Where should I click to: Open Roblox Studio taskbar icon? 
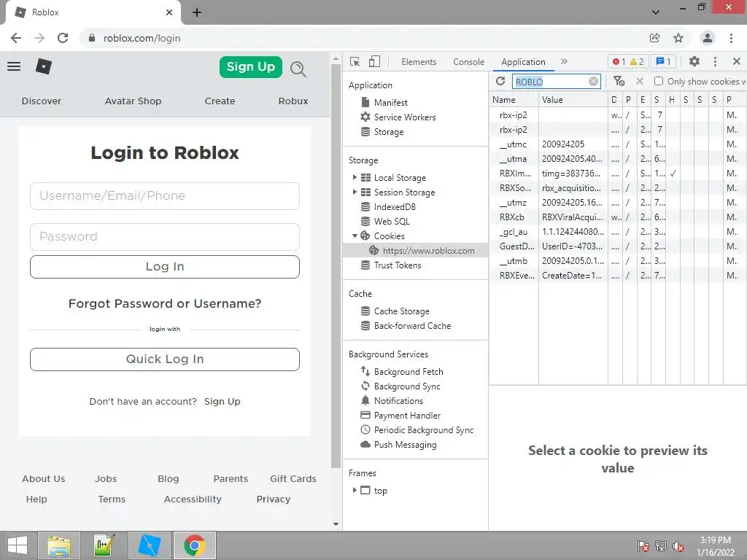point(149,545)
